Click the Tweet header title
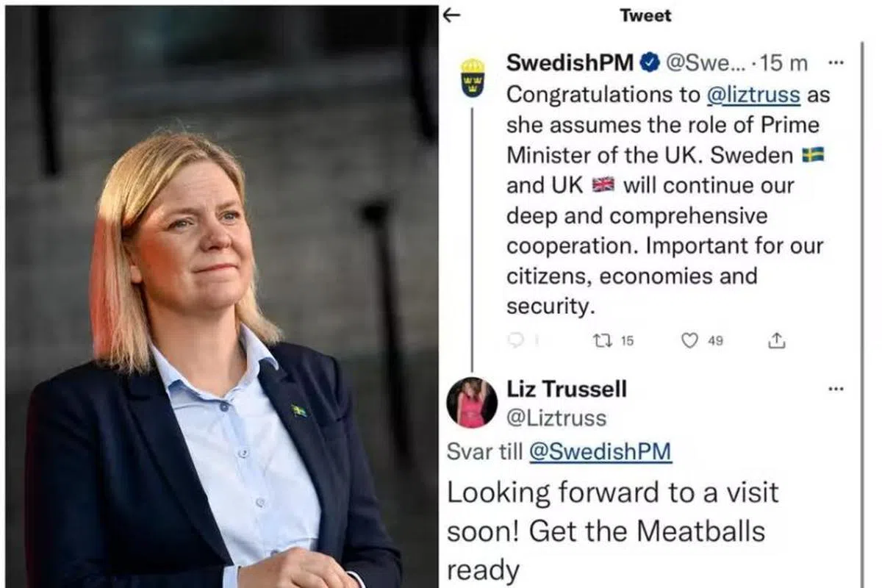This screenshot has height=588, width=882. tap(645, 15)
